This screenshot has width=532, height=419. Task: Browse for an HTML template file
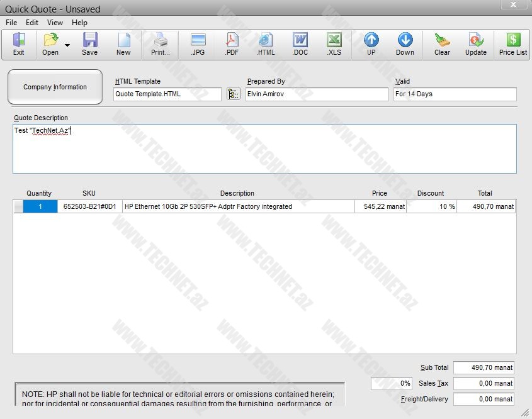coord(234,94)
